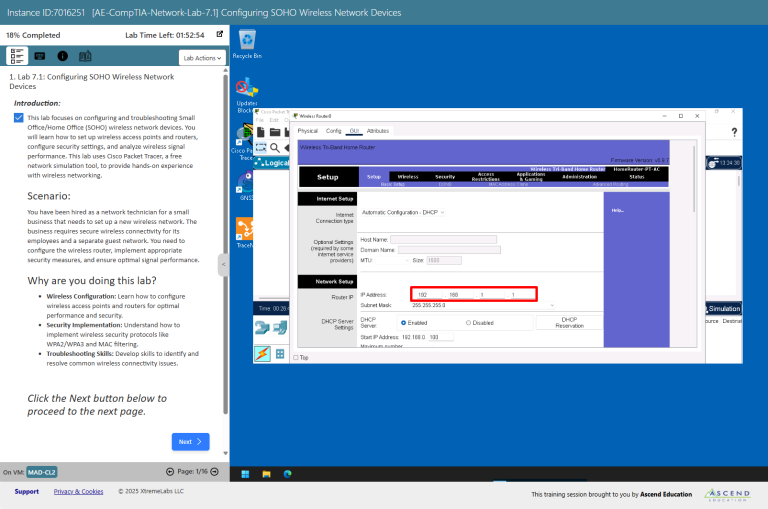Open the lab task list icon
Screen dimensions: 768x509
pyautogui.click(x=17, y=56)
